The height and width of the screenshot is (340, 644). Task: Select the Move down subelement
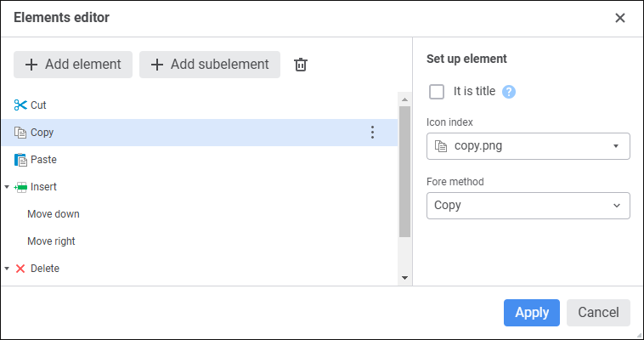click(x=54, y=214)
